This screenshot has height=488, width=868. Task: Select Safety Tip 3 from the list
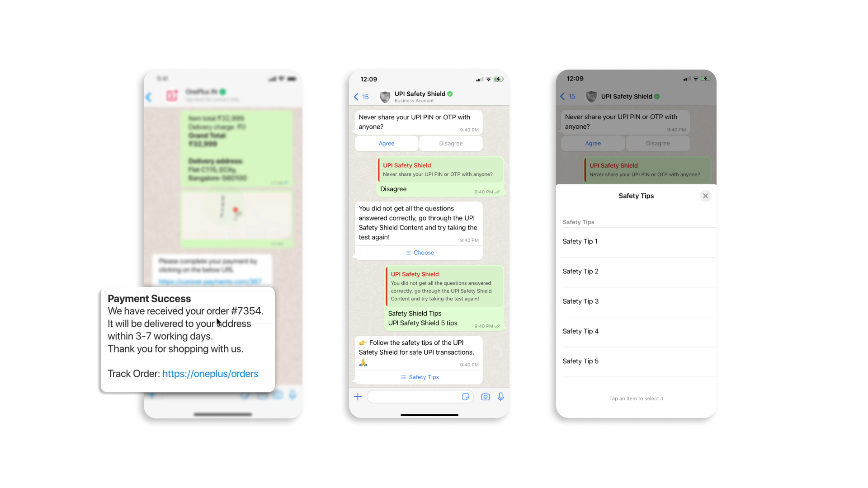pos(636,301)
